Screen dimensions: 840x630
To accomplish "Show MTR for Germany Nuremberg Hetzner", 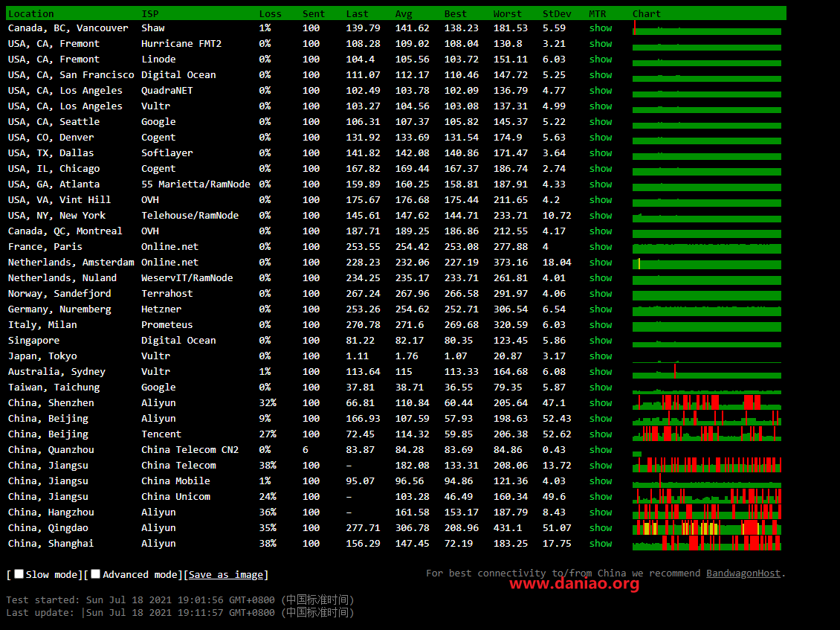I will click(x=601, y=309).
